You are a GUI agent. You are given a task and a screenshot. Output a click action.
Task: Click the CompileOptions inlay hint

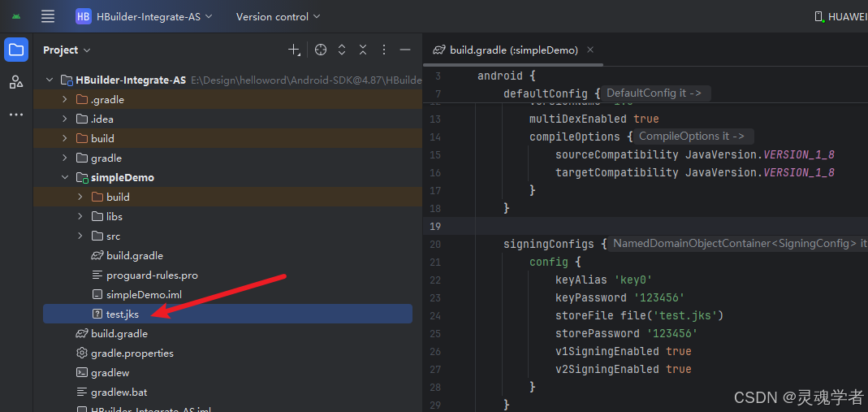692,136
